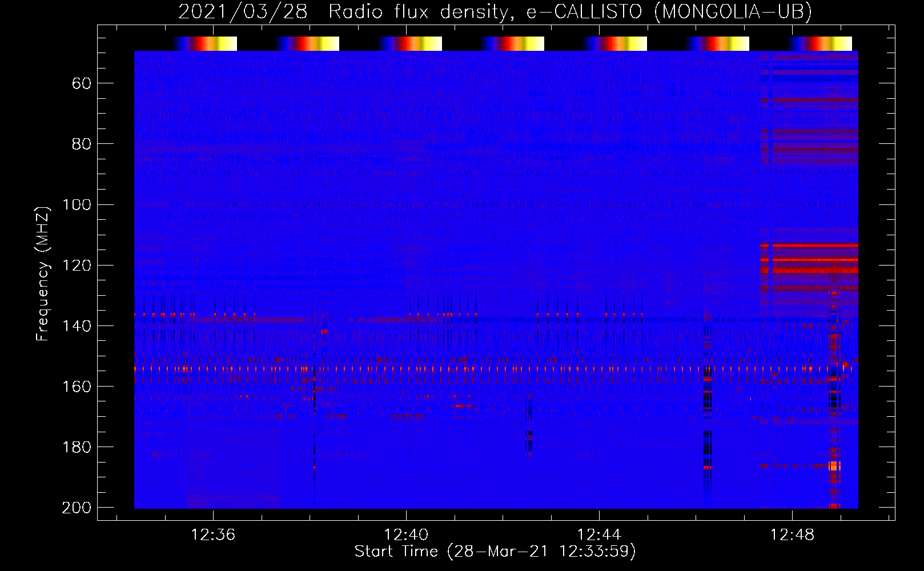Click the first color bar above the spectrogram
Viewport: 924px width, 571px height.
point(205,43)
